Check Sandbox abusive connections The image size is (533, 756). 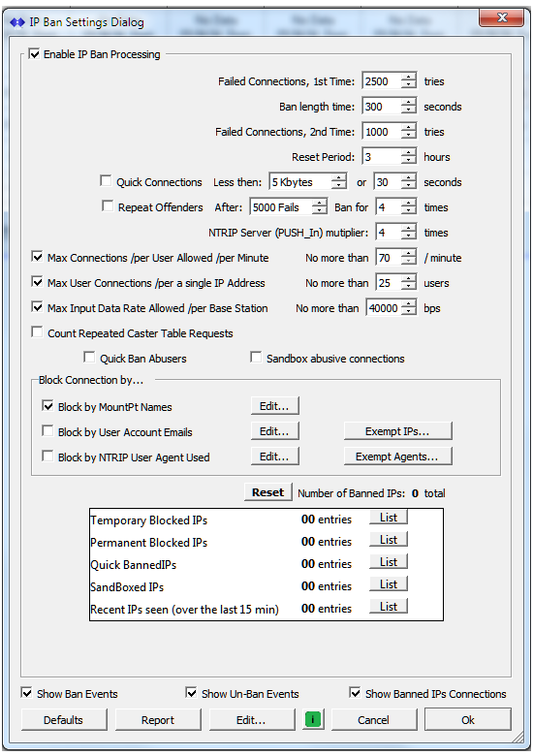click(x=256, y=358)
